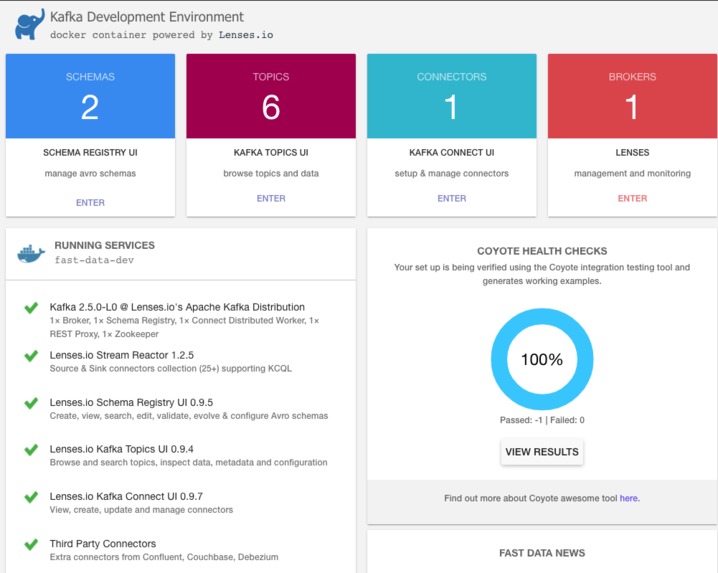The image size is (718, 573).
Task: Click 'FAST DATA NEWS' heading
Action: click(542, 553)
